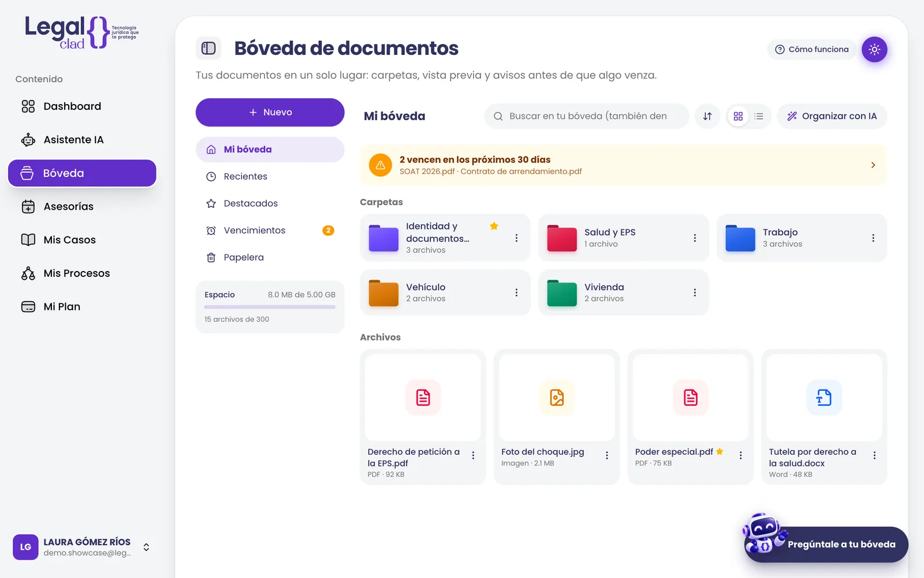
Task: Open options menu for Identidad y documentos folder
Action: 516,238
